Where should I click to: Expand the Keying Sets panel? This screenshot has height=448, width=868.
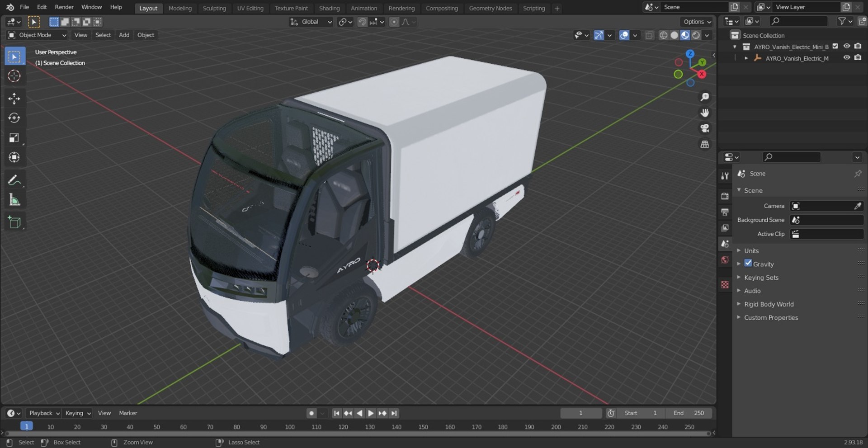pos(761,278)
